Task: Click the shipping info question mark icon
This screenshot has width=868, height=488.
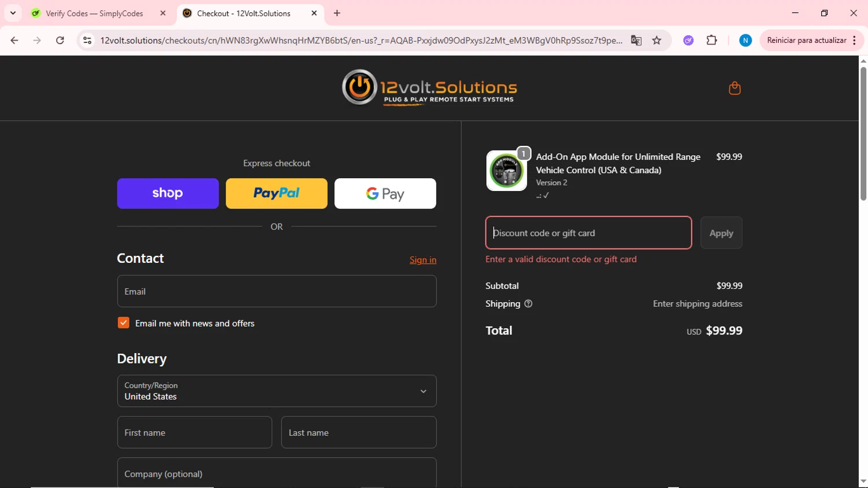Action: (x=528, y=304)
